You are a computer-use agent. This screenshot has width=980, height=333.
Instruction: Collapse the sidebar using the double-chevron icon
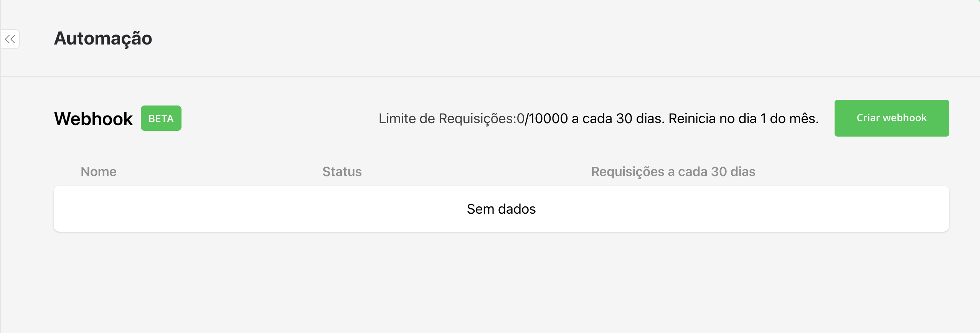click(10, 39)
